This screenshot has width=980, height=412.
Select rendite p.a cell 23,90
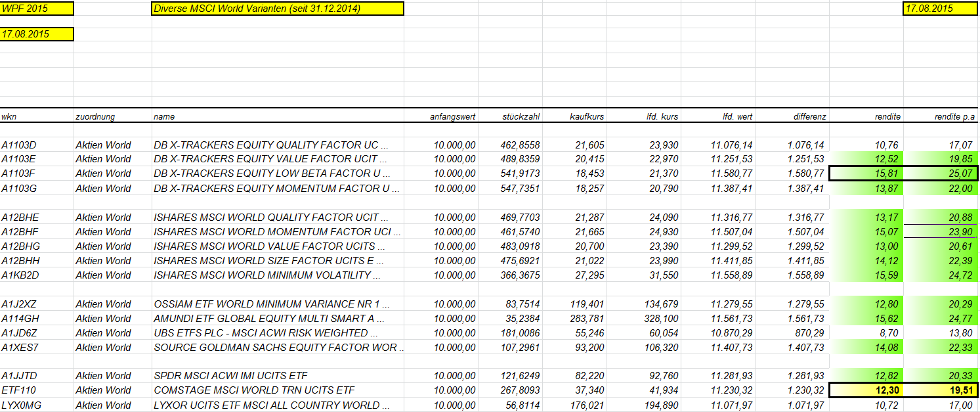coord(941,231)
